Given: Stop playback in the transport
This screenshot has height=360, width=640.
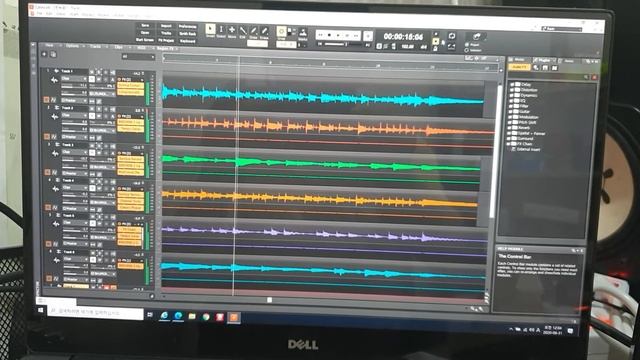Looking at the screenshot, I should coord(329,35).
